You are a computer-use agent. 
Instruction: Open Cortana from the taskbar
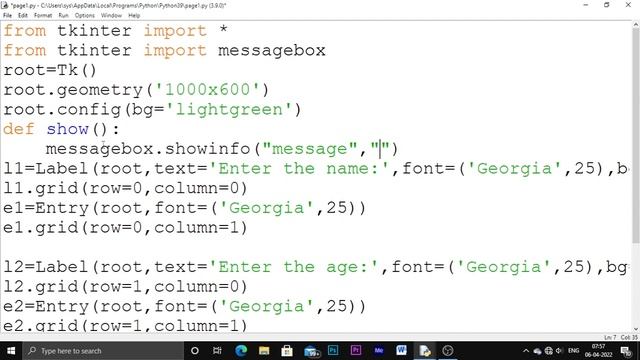(195, 351)
